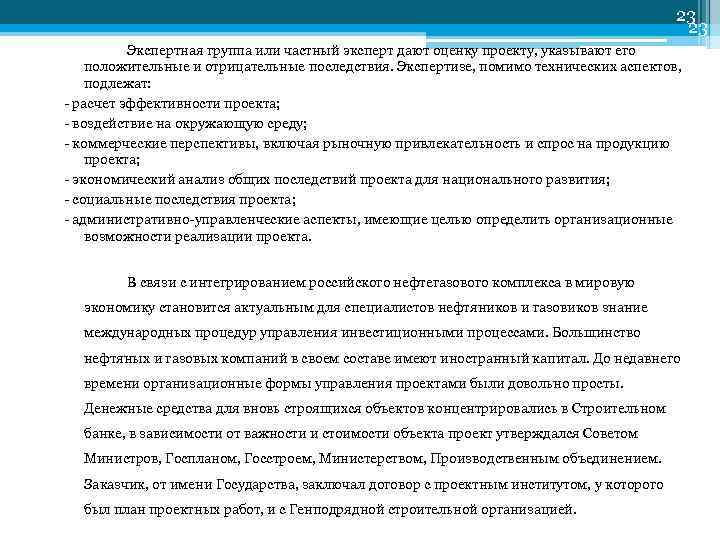
Task: Click the line starting 'Заказчик, от имени Государства'
Action: tap(373, 485)
